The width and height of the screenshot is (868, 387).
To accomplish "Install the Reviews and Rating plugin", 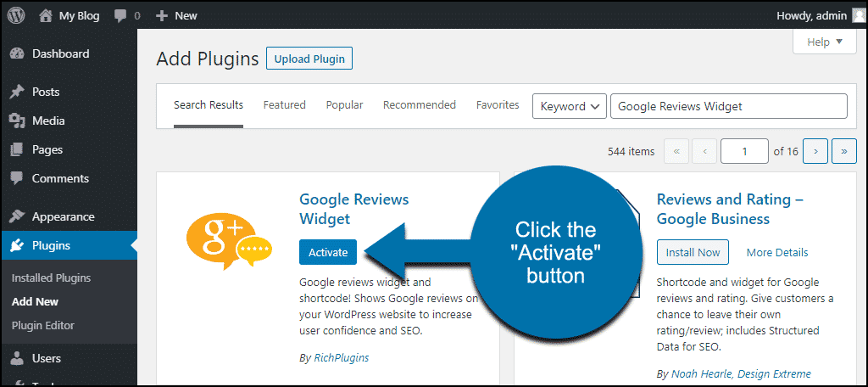I will 693,252.
